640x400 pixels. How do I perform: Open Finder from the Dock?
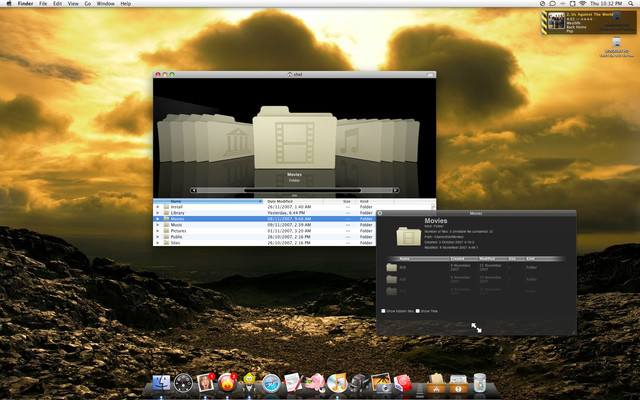pyautogui.click(x=162, y=382)
